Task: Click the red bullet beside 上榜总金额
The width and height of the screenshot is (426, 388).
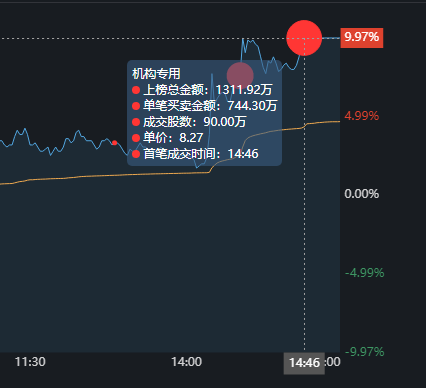Action: (x=136, y=90)
